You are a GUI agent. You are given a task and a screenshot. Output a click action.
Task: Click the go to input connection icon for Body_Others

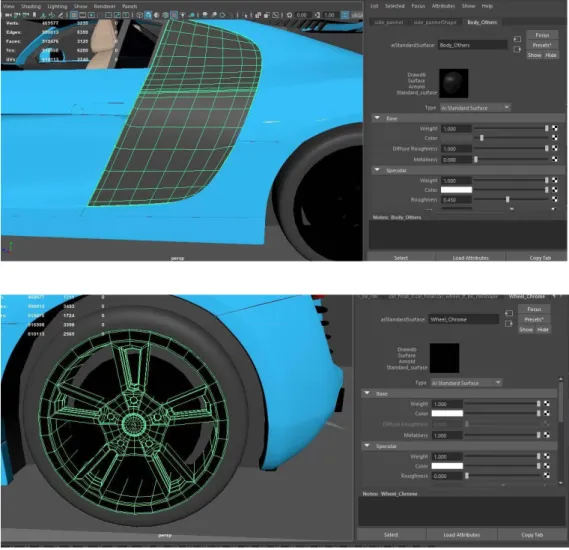coord(517,39)
